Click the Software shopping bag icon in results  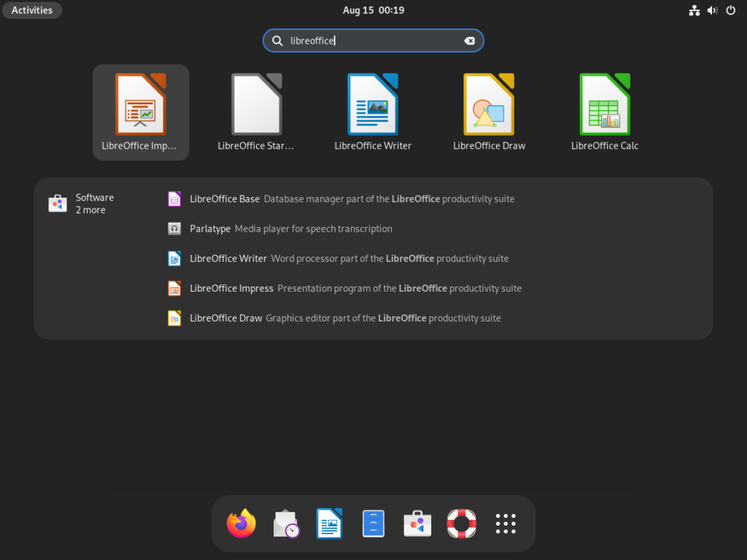(x=58, y=204)
